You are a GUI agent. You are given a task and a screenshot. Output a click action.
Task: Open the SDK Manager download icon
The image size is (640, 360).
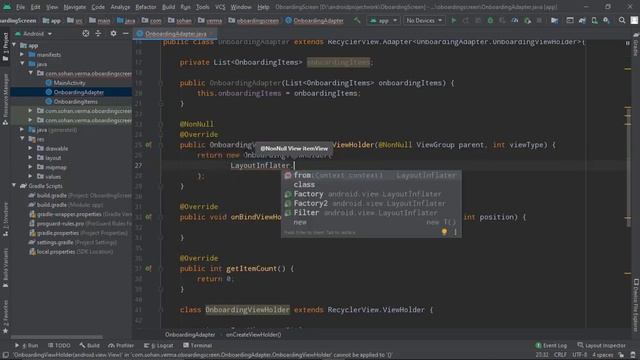click(607, 20)
